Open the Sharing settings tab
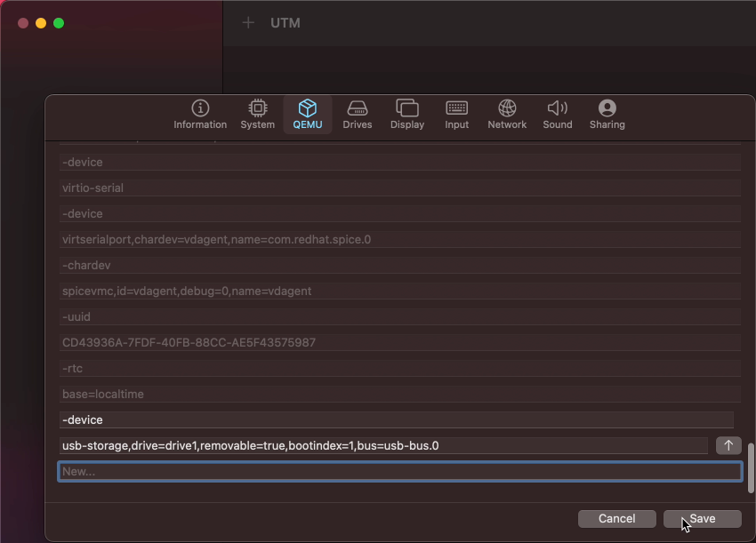Image resolution: width=756 pixels, height=543 pixels. point(607,115)
